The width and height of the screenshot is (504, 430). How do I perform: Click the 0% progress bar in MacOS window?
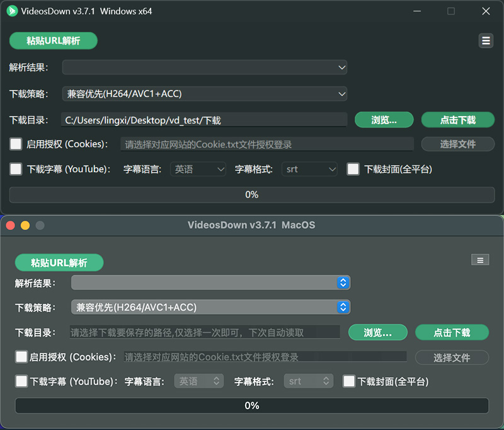click(x=252, y=405)
